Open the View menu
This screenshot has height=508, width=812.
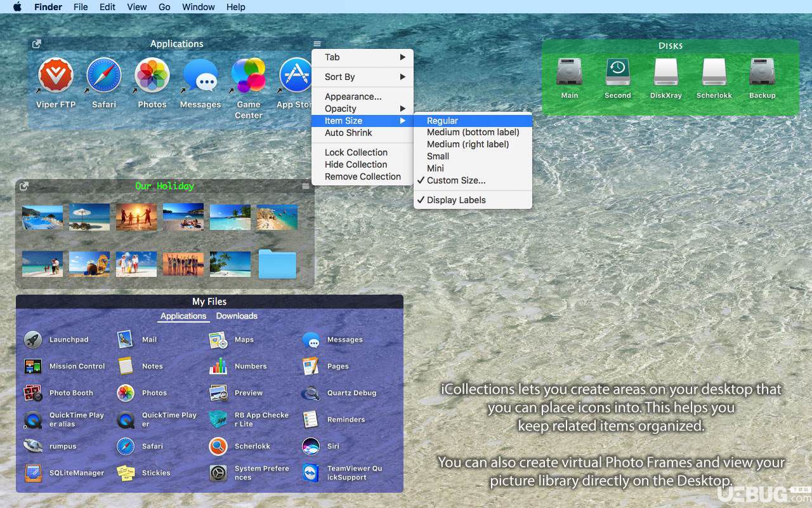(137, 7)
